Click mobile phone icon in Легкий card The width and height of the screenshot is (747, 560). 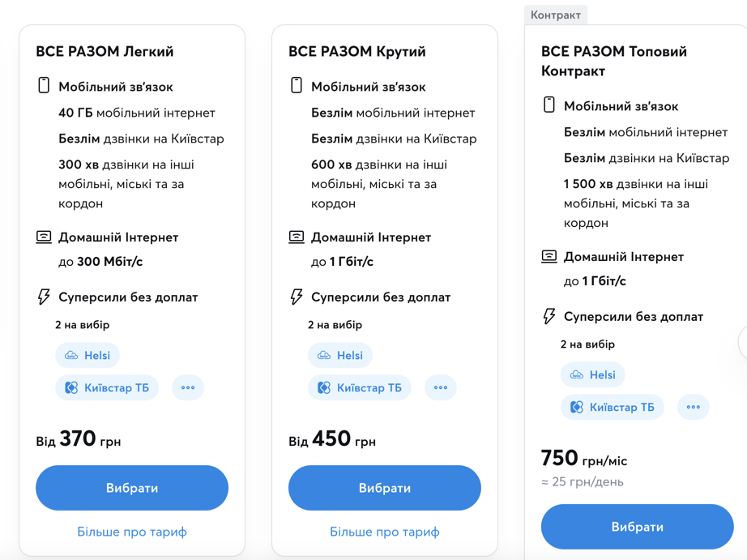44,85
